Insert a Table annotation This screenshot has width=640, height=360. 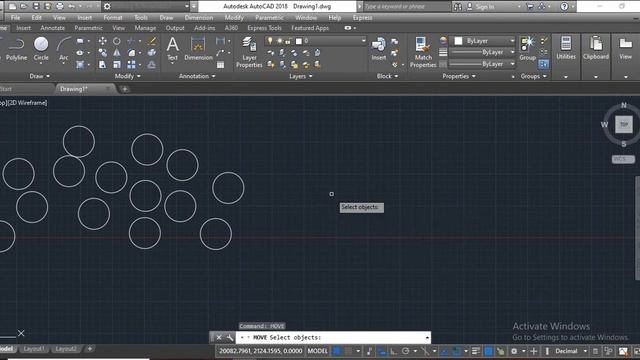tap(220, 65)
